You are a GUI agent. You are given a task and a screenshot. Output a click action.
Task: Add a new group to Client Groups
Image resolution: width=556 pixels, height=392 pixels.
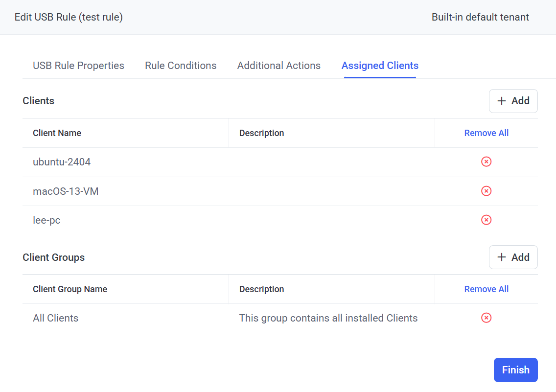(x=513, y=257)
